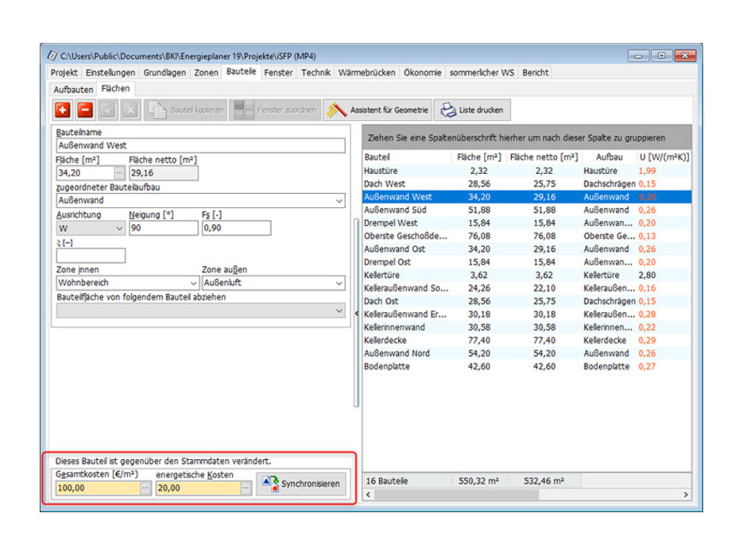Expand zugeordneter Bauteilaufbau dropdown
The width and height of the screenshot is (747, 560).
(x=339, y=201)
